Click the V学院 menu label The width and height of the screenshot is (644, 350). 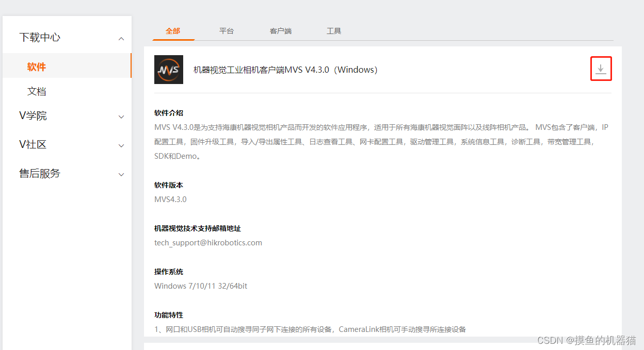pyautogui.click(x=33, y=115)
